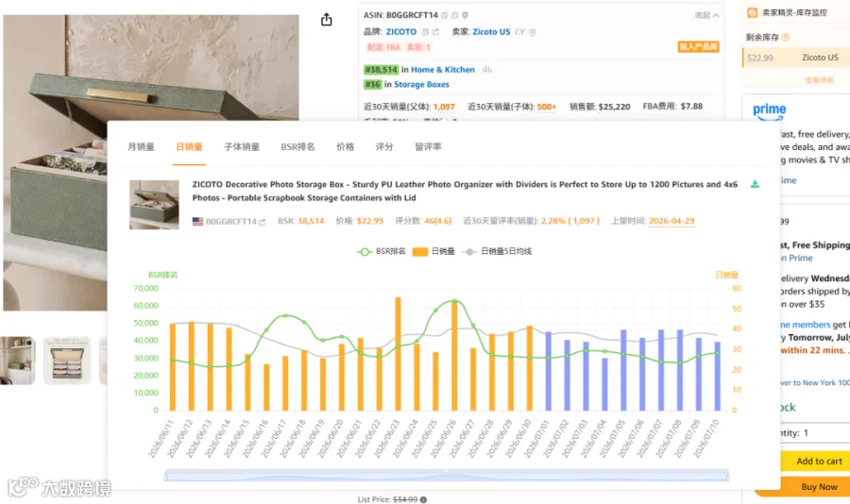The height and width of the screenshot is (504, 850).
Task: Click the 配送: FBA tag
Action: point(383,47)
